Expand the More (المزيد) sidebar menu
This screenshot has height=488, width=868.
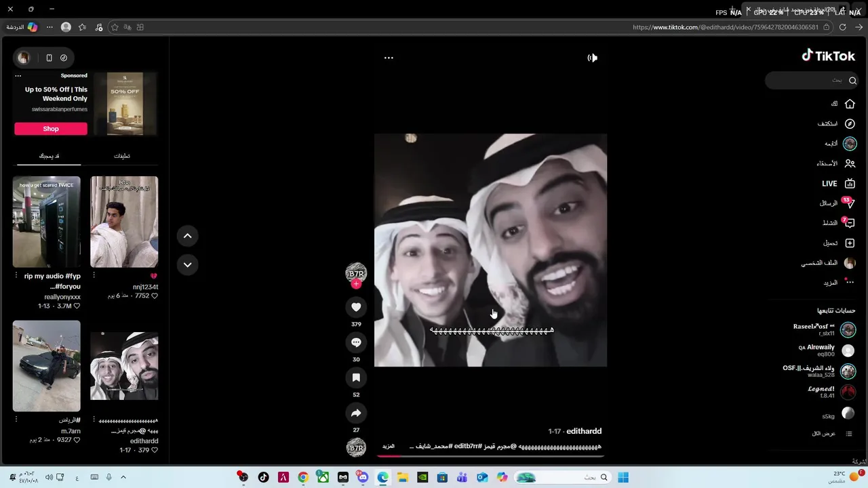coord(838,283)
